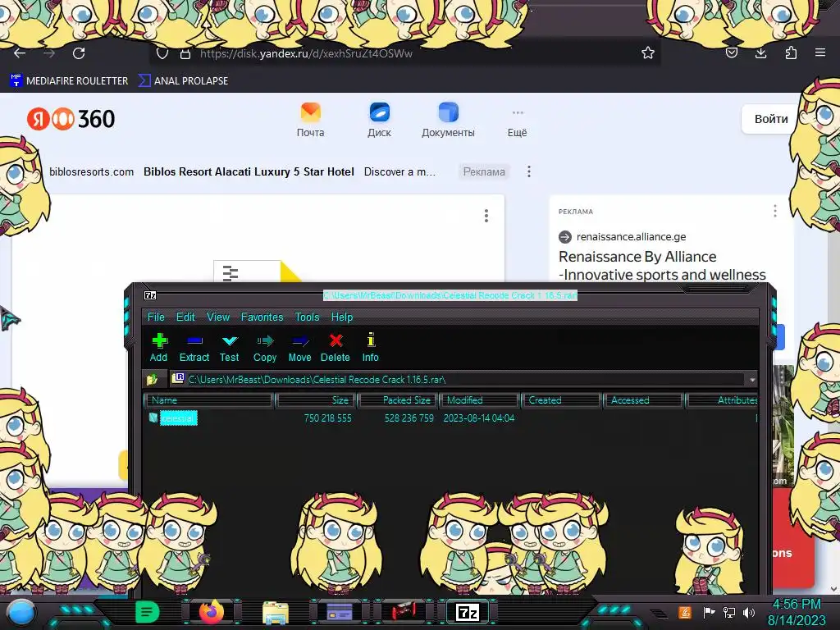
Task: Open the second bookmark in bookmarks bar
Action: 183,81
